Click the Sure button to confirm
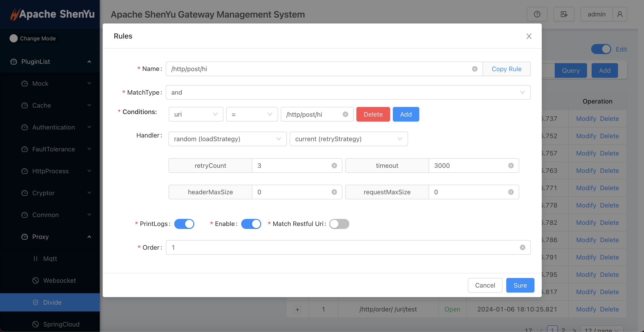The image size is (644, 332). point(520,285)
